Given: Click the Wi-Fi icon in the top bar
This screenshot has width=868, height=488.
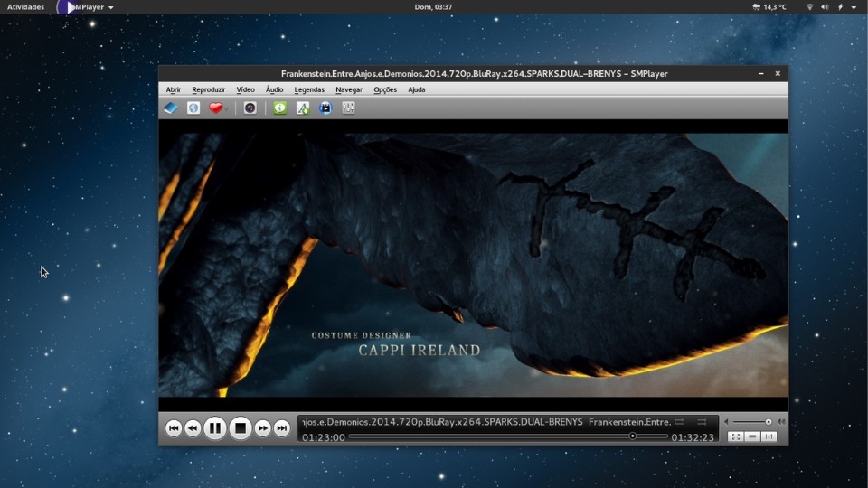Looking at the screenshot, I should point(810,7).
